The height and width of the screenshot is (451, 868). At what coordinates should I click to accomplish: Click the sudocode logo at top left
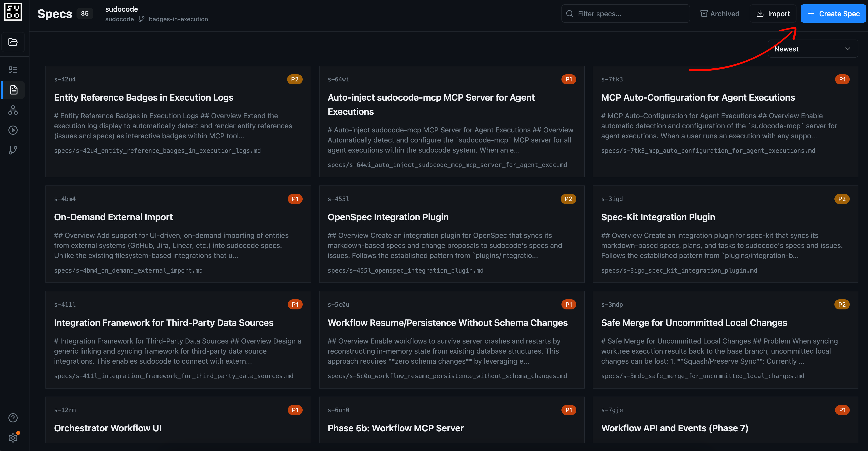pos(13,13)
